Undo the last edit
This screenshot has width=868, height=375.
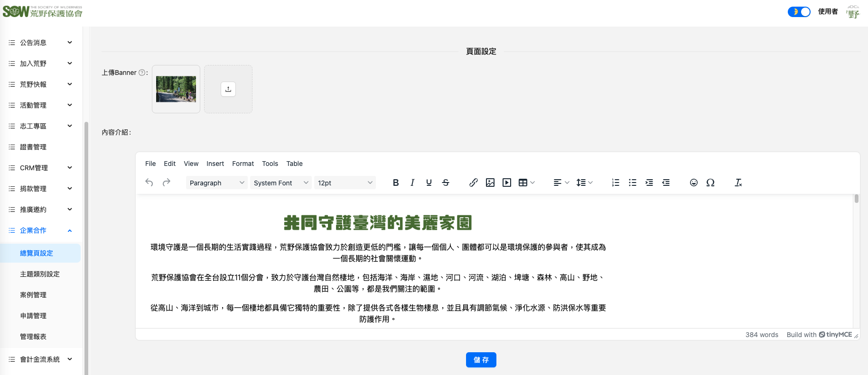(149, 183)
